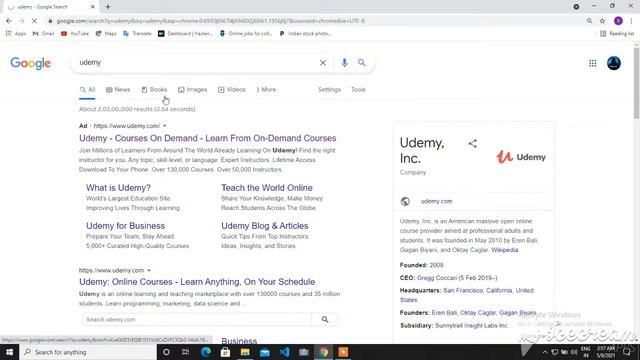This screenshot has height=360, width=640.
Task: Start voice search with the microphone icon
Action: tap(344, 63)
